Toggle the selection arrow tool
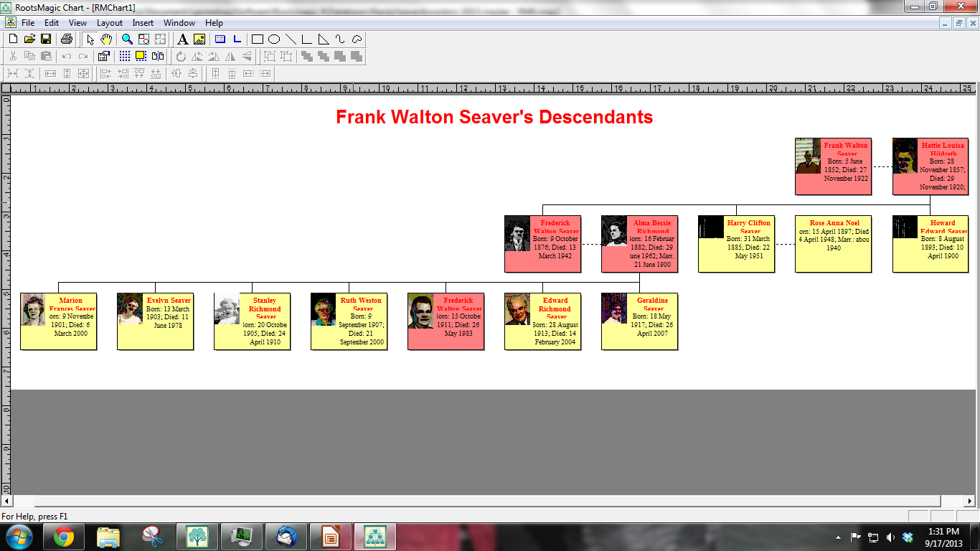The height and width of the screenshot is (551, 980). click(x=90, y=39)
